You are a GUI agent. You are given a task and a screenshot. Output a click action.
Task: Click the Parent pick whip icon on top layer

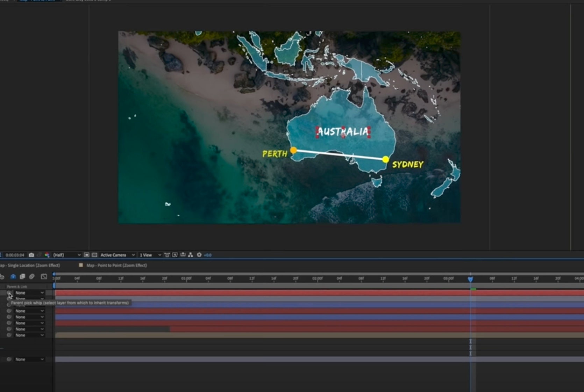[9, 292]
